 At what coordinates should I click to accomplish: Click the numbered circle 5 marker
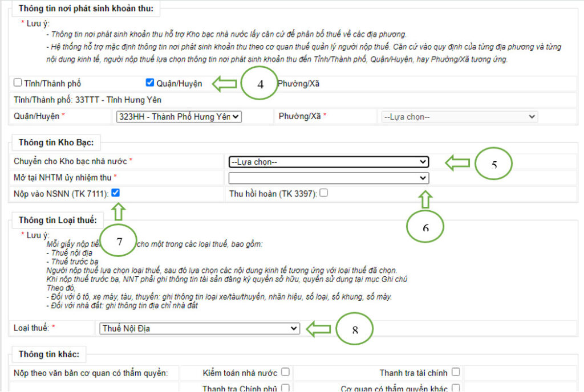(x=494, y=164)
